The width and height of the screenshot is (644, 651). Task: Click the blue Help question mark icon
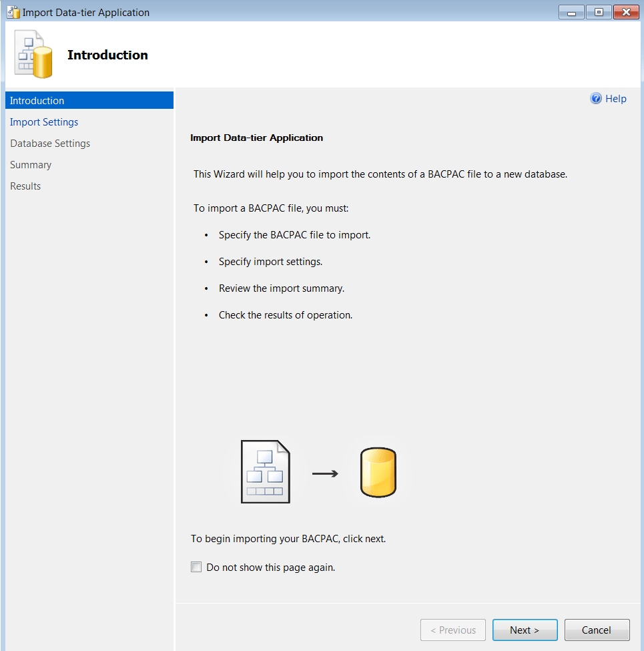(x=596, y=99)
